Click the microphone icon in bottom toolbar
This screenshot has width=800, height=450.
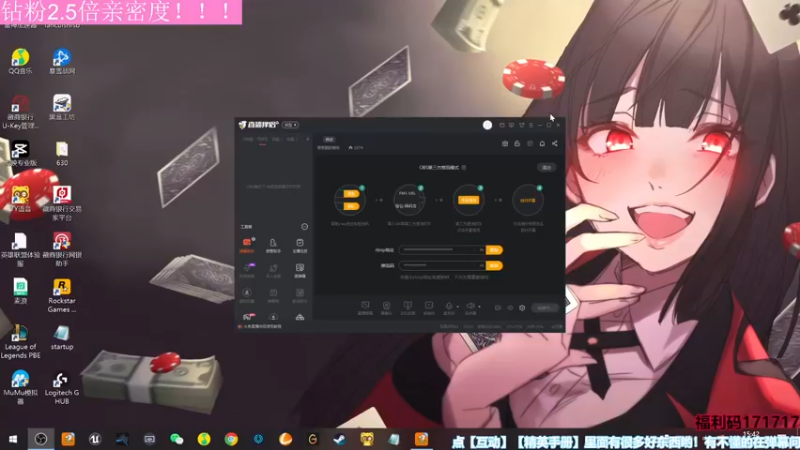coord(449,306)
